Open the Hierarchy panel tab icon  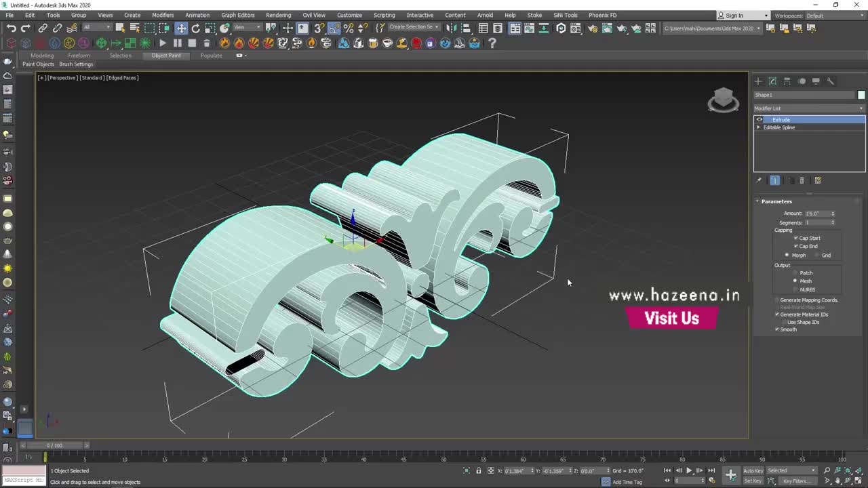(x=787, y=81)
